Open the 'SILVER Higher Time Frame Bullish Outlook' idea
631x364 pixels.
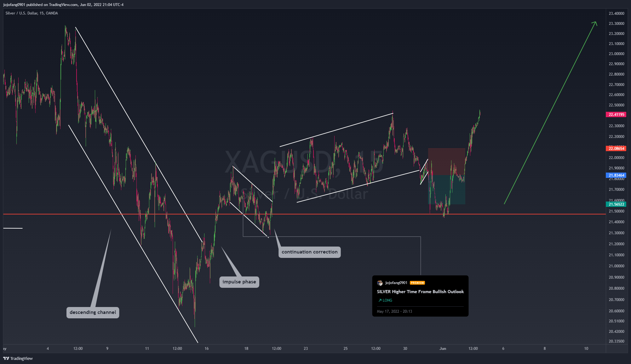pos(420,292)
